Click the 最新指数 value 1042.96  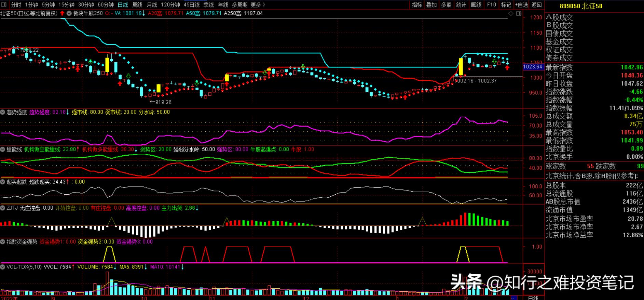(632, 67)
